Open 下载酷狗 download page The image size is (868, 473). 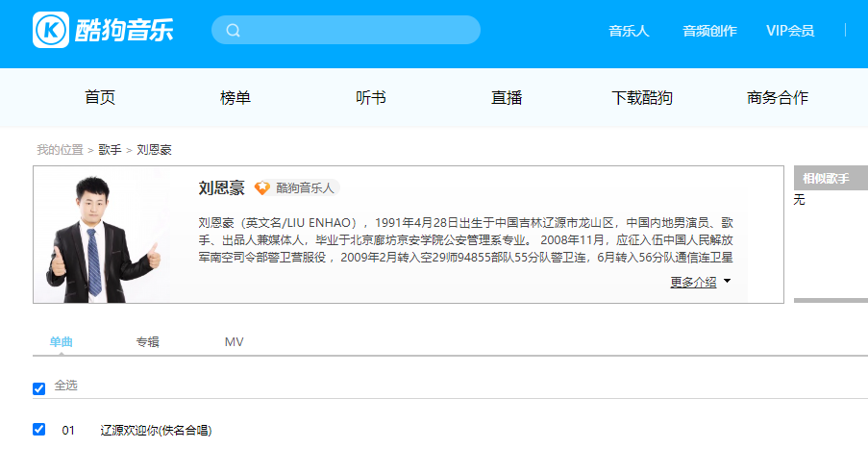pyautogui.click(x=642, y=97)
